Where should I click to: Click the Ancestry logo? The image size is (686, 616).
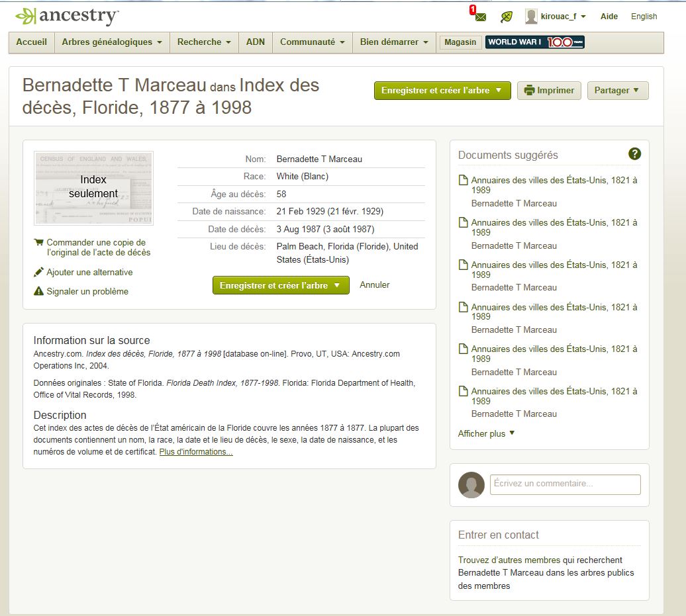pos(67,16)
